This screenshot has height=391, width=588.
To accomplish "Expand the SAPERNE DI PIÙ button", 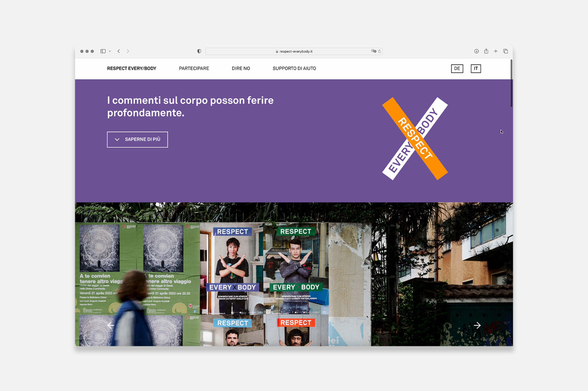I will click(x=137, y=139).
